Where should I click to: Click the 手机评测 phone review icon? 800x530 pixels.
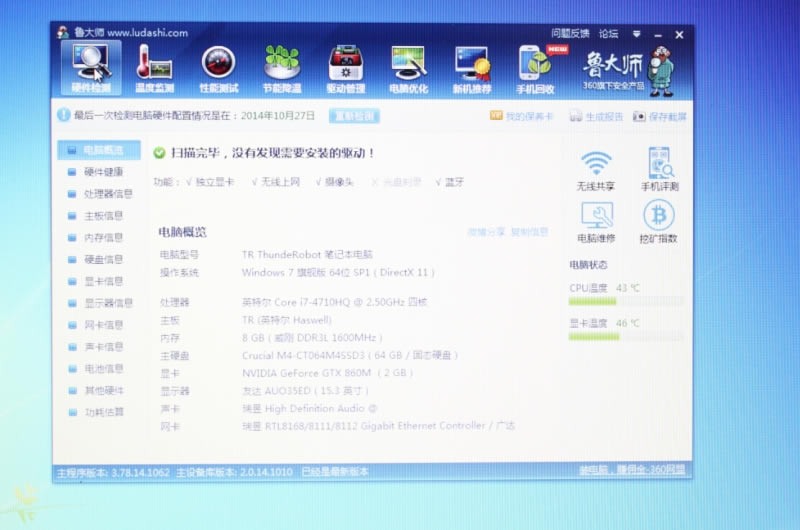(x=660, y=169)
